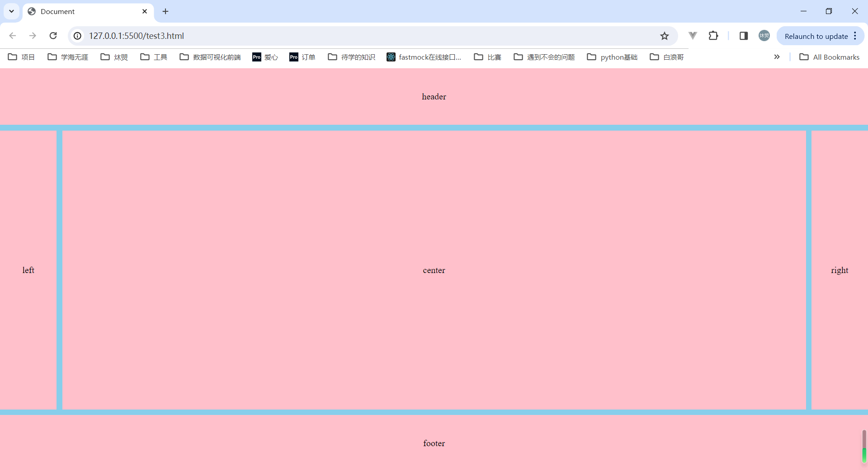This screenshot has width=868, height=471.
Task: Open the 待学的知识 bookmark folder
Action: 351,57
